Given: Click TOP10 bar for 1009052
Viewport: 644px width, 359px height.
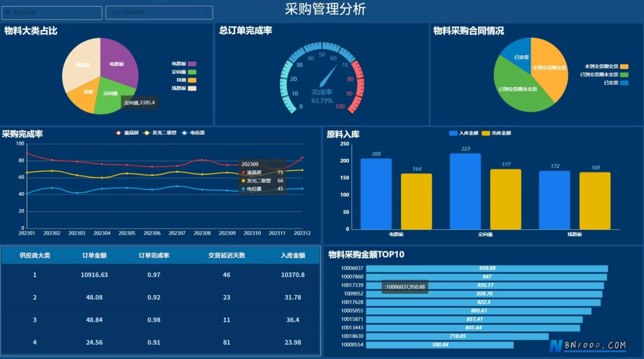Looking at the screenshot, I should tap(484, 294).
